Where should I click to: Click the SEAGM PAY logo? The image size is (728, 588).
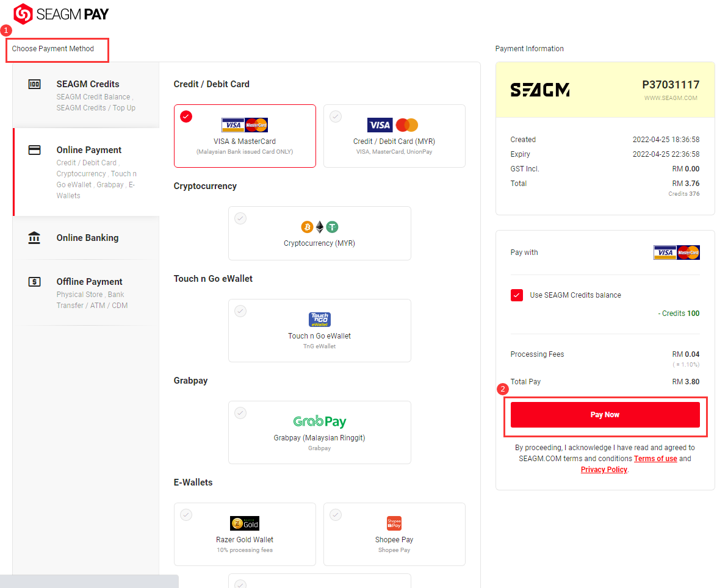(61, 14)
